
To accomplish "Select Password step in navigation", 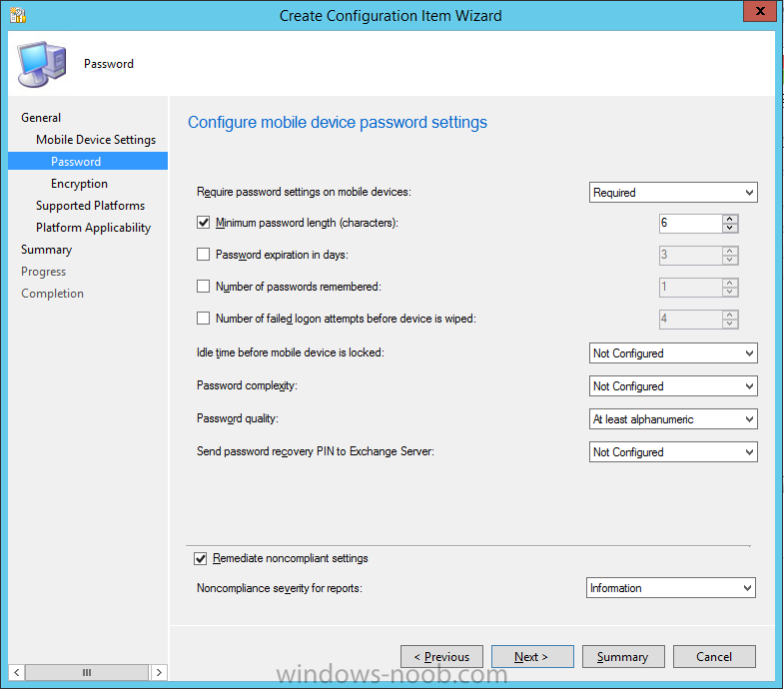I will pyautogui.click(x=88, y=161).
